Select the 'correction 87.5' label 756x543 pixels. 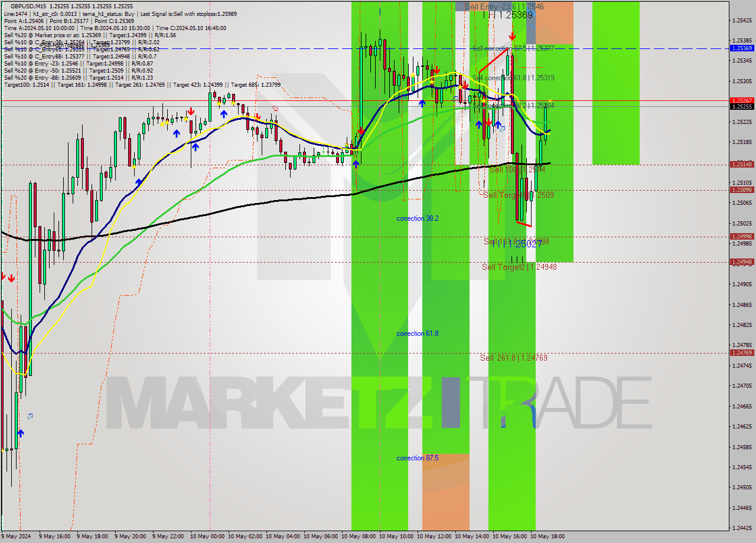tap(418, 458)
